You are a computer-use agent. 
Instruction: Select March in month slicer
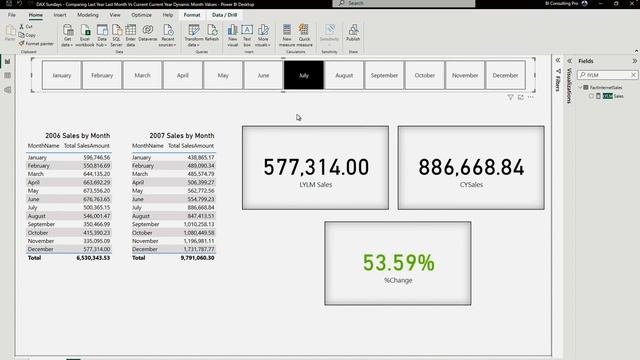pyautogui.click(x=142, y=75)
